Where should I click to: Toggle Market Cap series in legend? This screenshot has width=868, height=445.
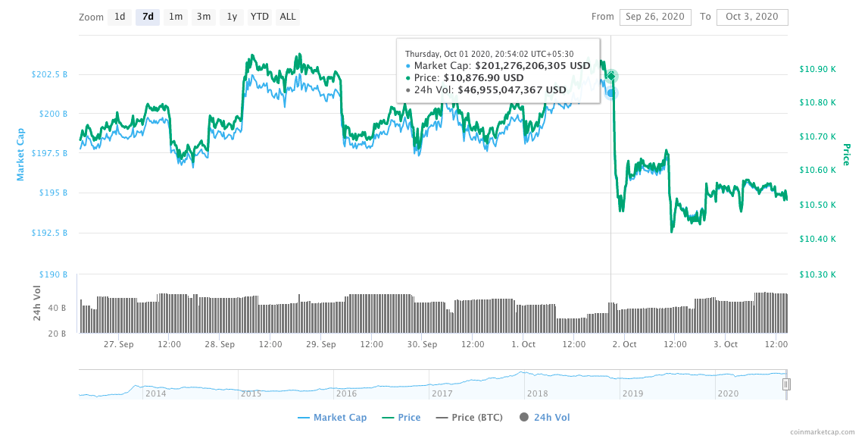[x=333, y=418]
